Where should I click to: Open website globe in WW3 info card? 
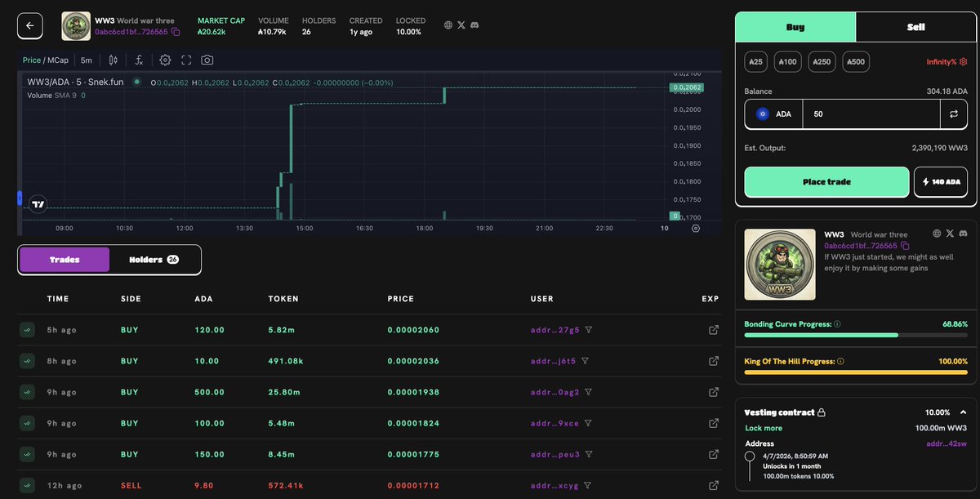coord(938,234)
